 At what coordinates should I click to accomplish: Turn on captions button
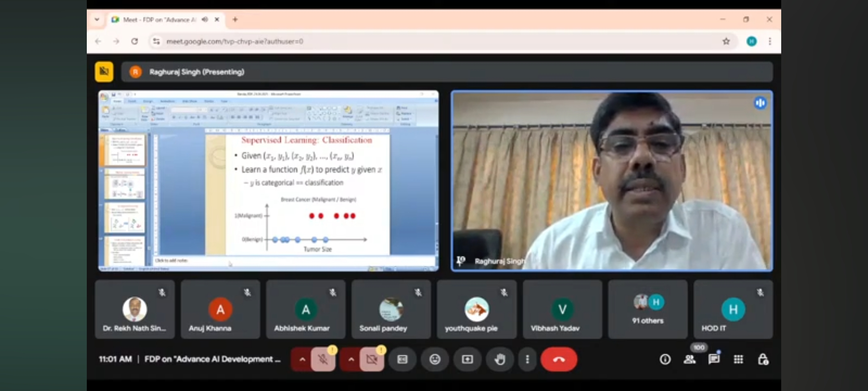[402, 359]
